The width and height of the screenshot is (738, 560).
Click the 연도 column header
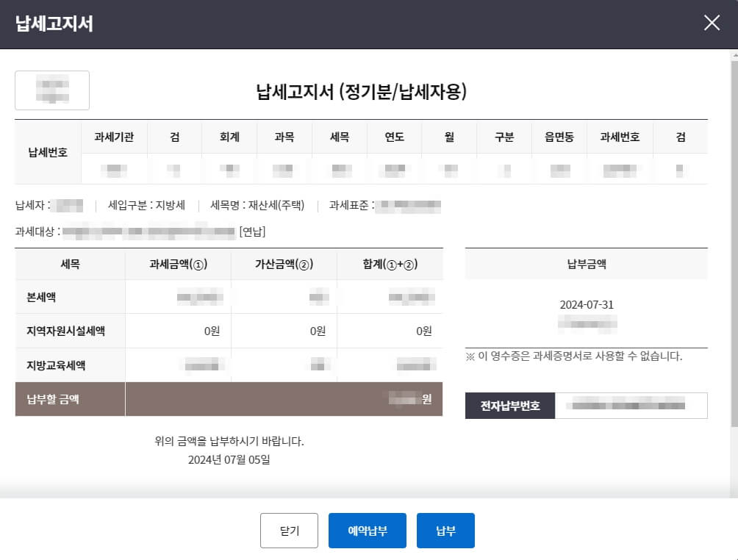tap(395, 137)
